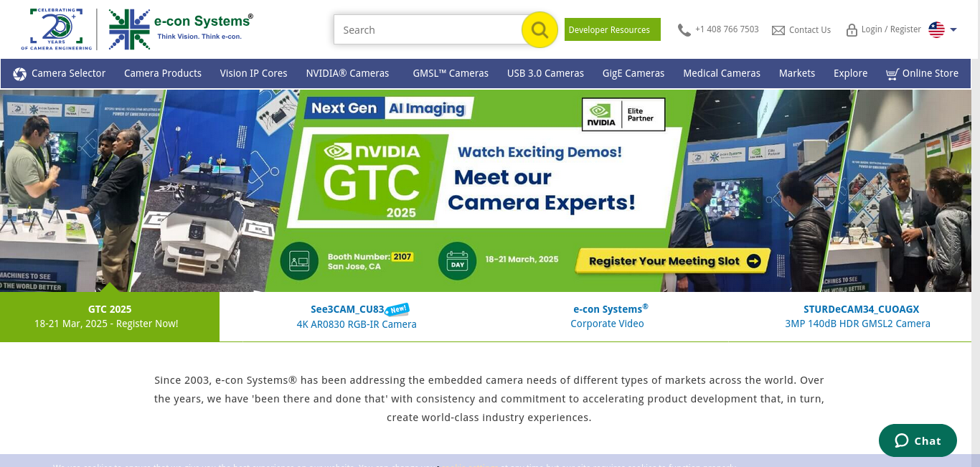Click '18-21 March, 2025' banner date
This screenshot has width=980, height=467.
pyautogui.click(x=522, y=260)
